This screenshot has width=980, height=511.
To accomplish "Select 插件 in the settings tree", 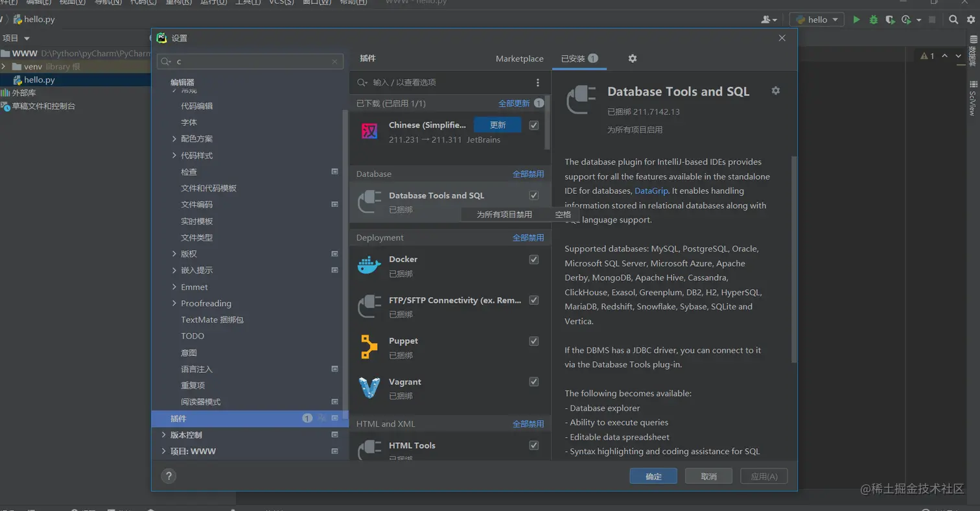I will pyautogui.click(x=250, y=419).
